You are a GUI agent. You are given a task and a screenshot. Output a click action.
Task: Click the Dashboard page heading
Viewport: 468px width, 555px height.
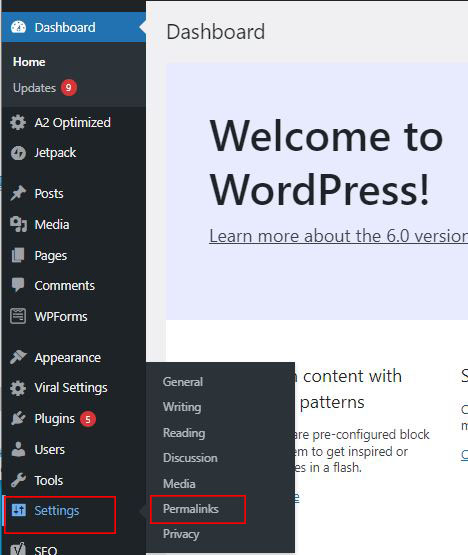point(216,32)
